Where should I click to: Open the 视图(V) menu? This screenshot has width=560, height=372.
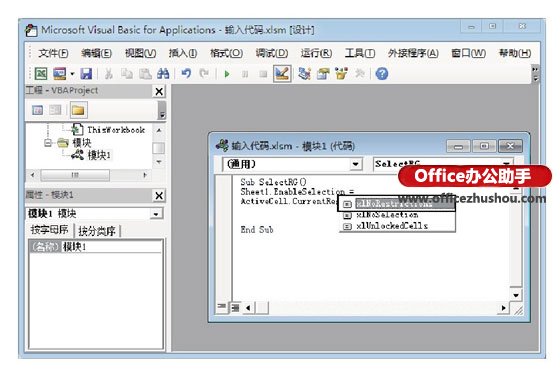tap(140, 53)
